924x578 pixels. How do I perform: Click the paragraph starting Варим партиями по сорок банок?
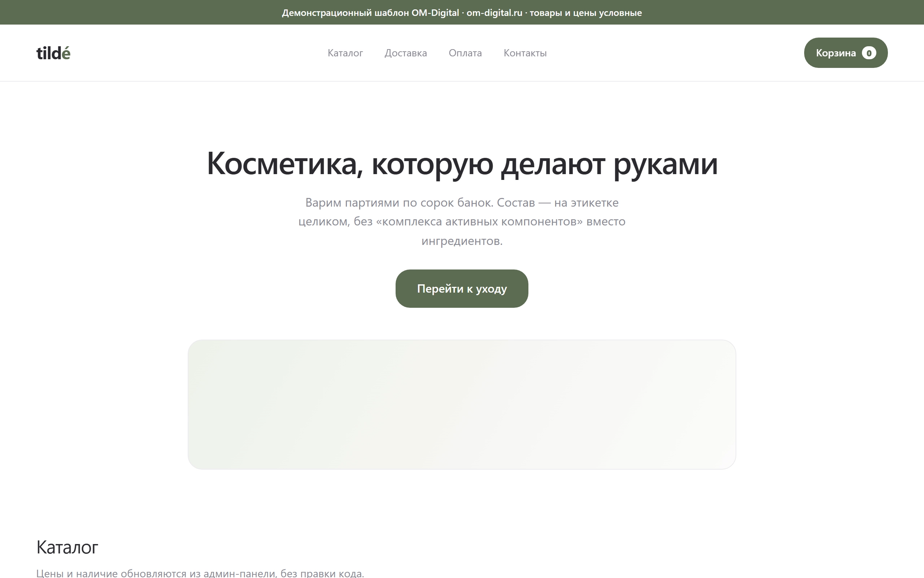click(x=462, y=221)
